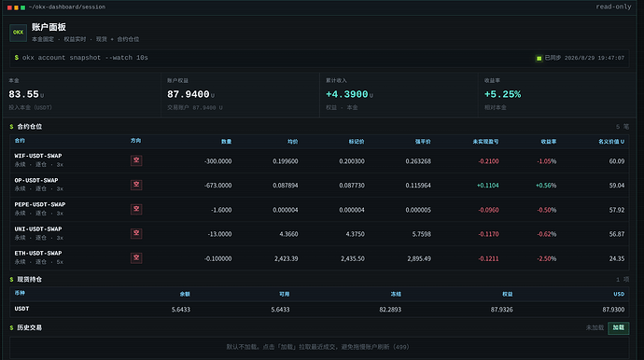Image resolution: width=644 pixels, height=360 pixels.
Task: Click the short badge for WIF-USDT-SWAP
Action: pyautogui.click(x=136, y=160)
